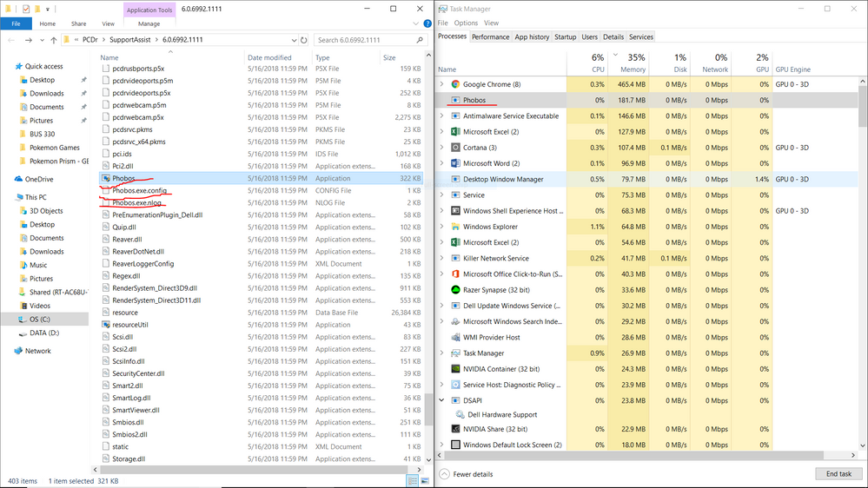Sort processes by CPU column
Image resolution: width=868 pixels, height=488 pixels.
(587, 63)
